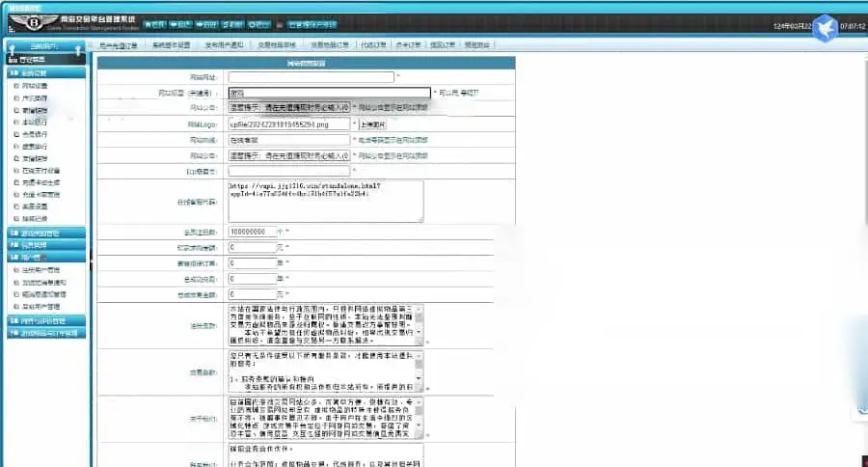Click the fifth button in the header toolbar

(x=259, y=24)
